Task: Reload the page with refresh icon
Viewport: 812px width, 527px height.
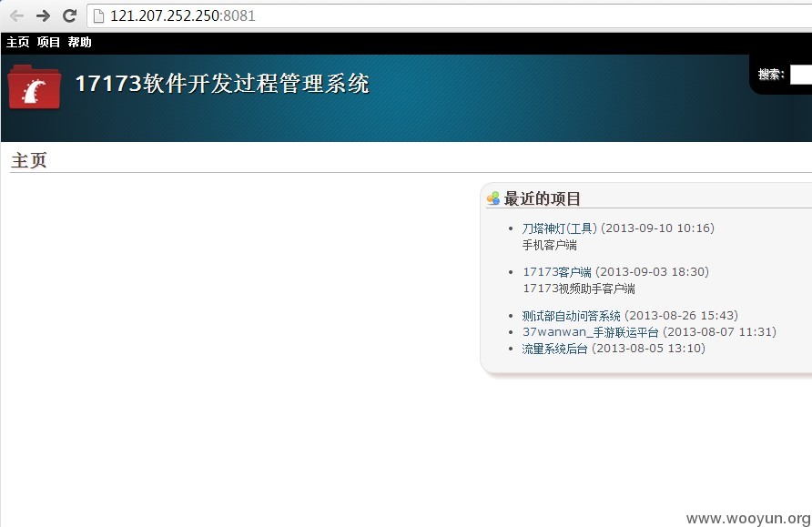Action: [x=70, y=16]
